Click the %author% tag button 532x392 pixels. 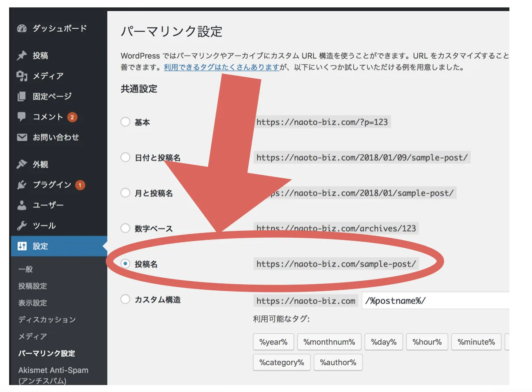[x=338, y=362]
